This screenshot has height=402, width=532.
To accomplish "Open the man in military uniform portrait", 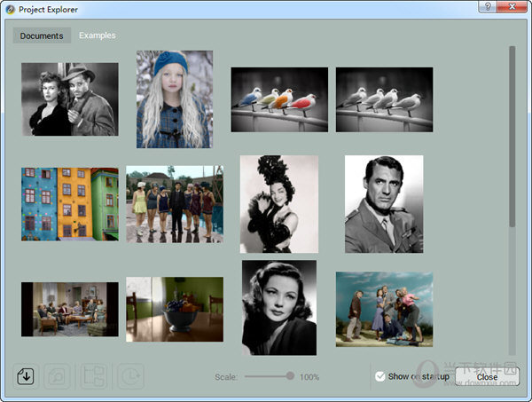I will (x=384, y=204).
